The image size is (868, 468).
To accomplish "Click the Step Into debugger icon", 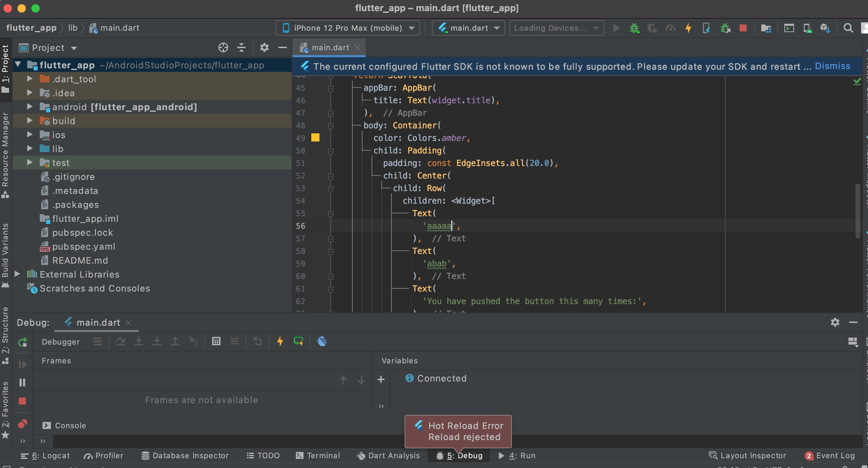I will [139, 341].
